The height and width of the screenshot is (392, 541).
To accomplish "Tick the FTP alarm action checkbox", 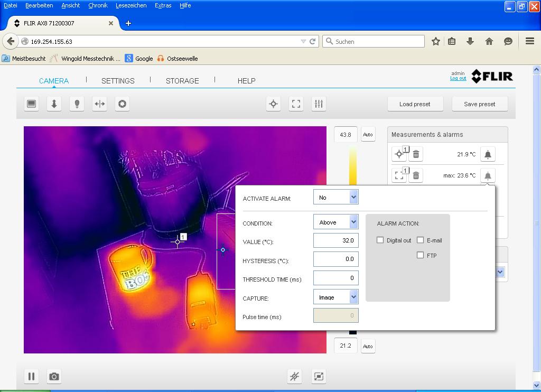I will pos(421,255).
